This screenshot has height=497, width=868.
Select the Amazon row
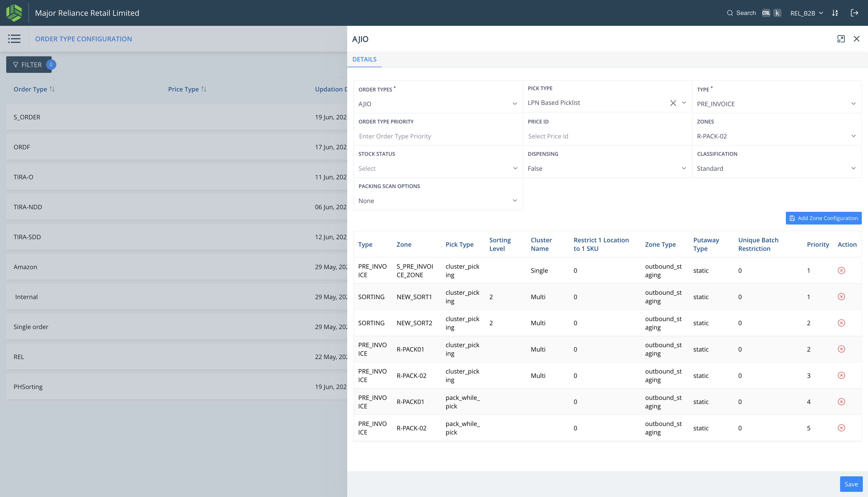(x=176, y=267)
